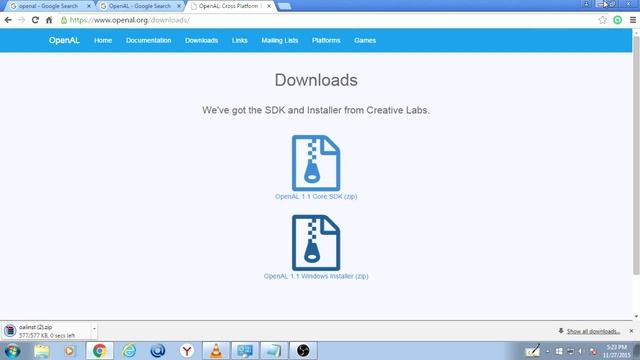Open Yandex browser from the taskbar
Image resolution: width=640 pixels, height=360 pixels.
[x=187, y=351]
